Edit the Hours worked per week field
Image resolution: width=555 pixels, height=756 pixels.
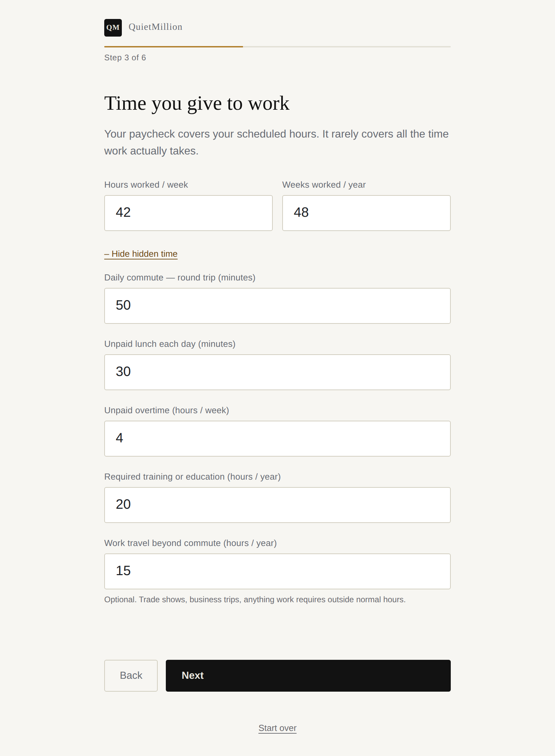pos(188,213)
